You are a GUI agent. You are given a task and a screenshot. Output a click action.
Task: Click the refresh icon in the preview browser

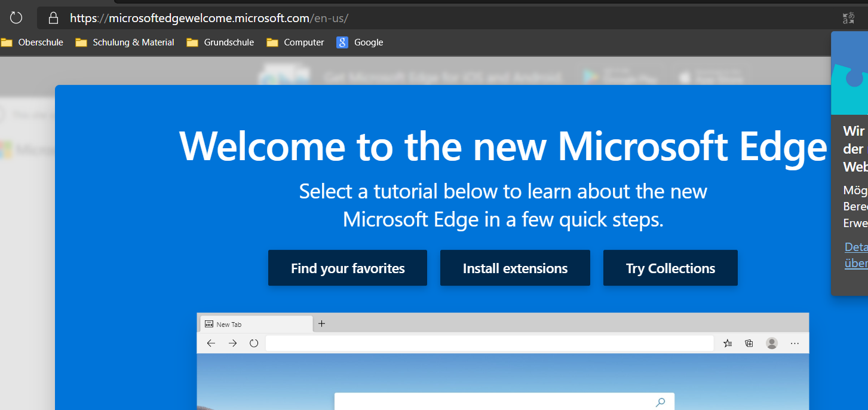coord(254,343)
